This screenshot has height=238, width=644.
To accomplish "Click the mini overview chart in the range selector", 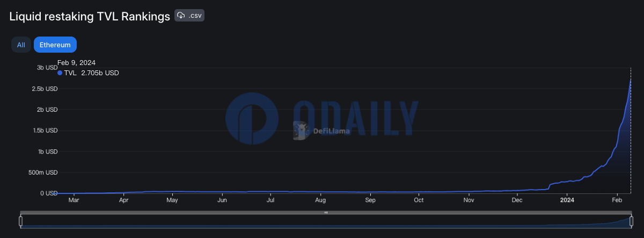I will coord(326,221).
